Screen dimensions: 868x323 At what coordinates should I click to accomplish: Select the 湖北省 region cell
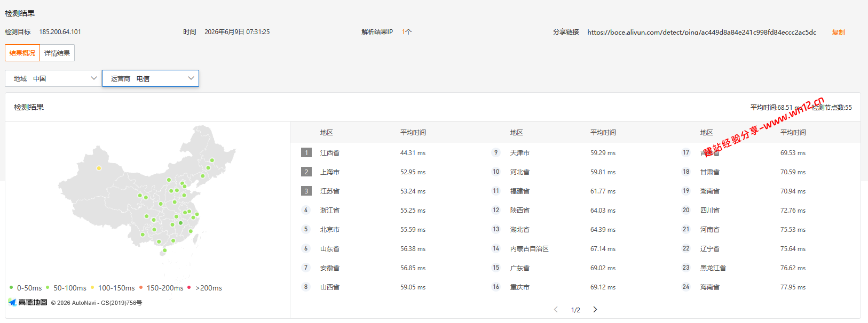point(520,230)
